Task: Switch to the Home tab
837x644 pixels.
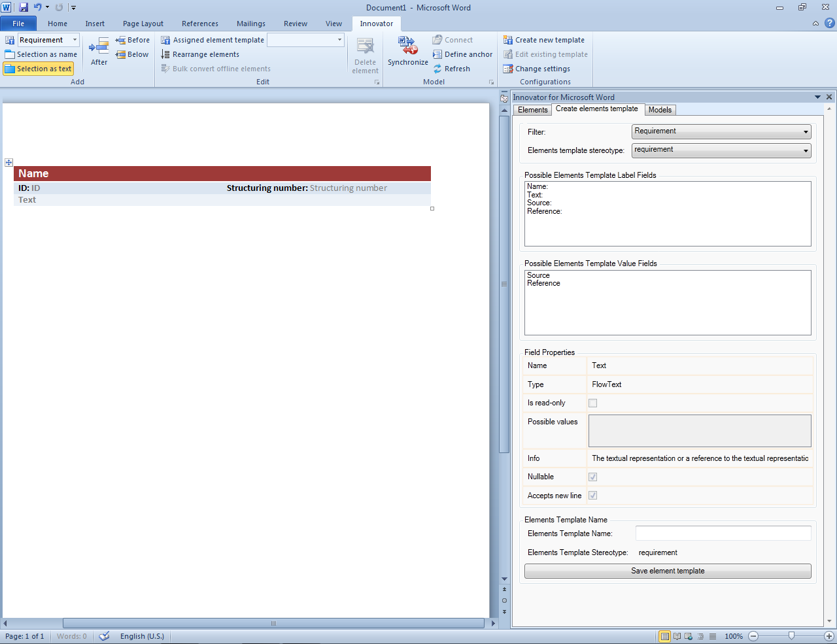Action: click(x=58, y=24)
